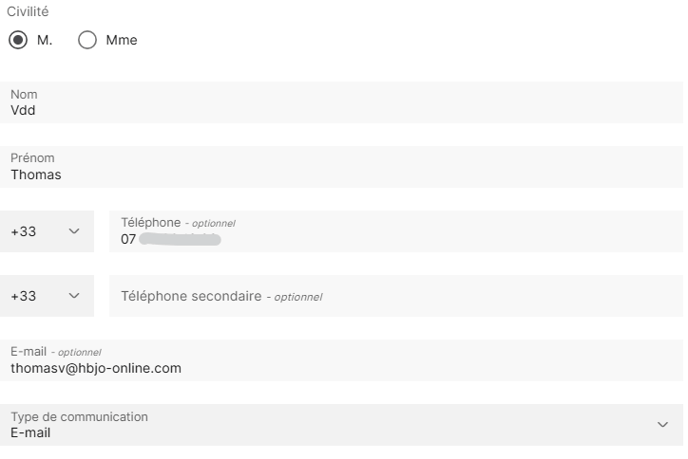Click the Téléphone number input field
This screenshot has height=459, width=688.
pos(395,232)
